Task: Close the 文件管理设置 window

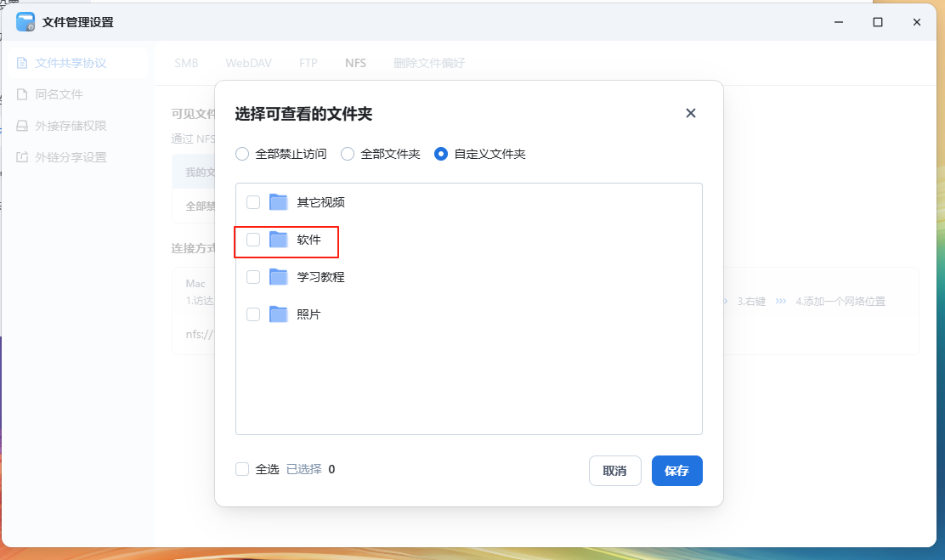Action: coord(917,22)
